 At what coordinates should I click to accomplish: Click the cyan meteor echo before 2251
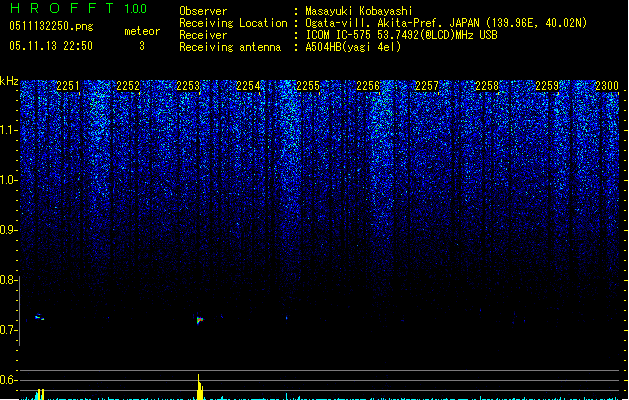(39, 317)
